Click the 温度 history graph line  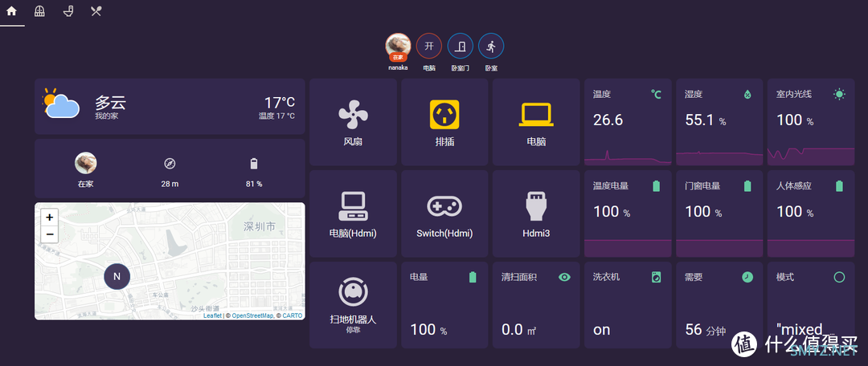628,159
